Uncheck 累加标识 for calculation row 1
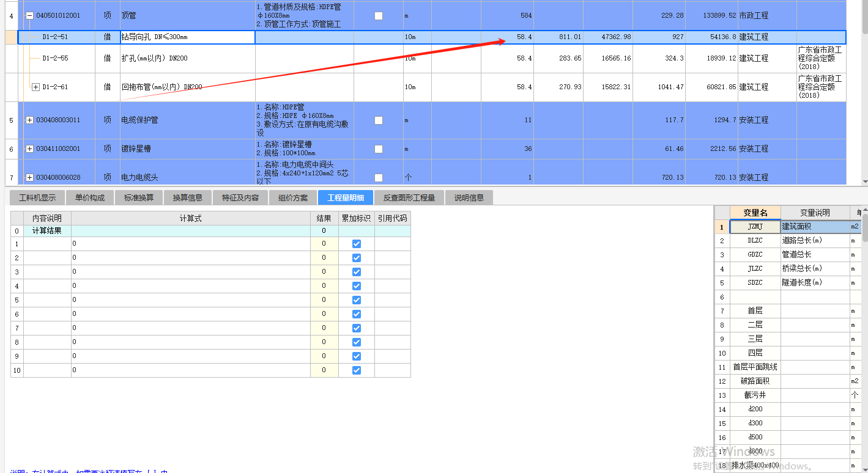Image resolution: width=868 pixels, height=473 pixels. 357,244
